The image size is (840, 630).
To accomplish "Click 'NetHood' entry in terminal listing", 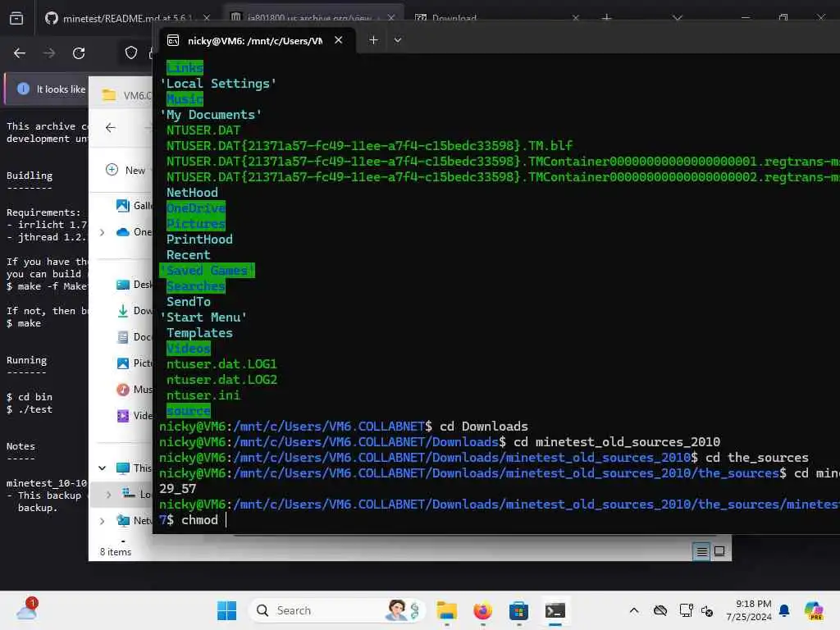I will pos(192,192).
